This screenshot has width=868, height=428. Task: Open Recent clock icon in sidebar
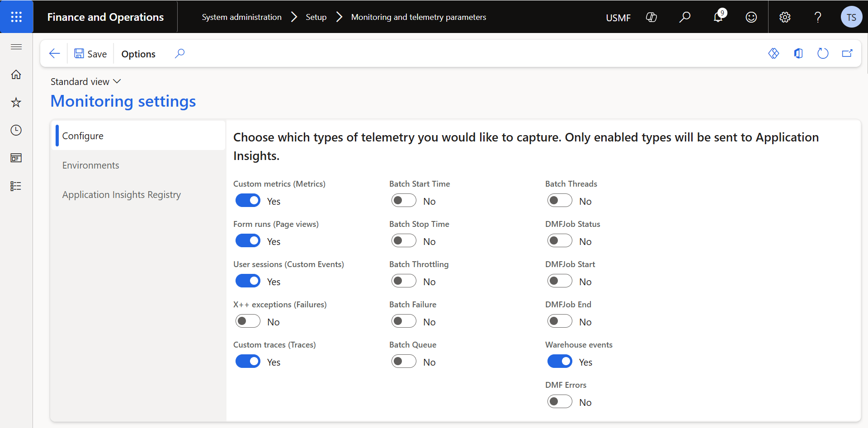(x=16, y=130)
